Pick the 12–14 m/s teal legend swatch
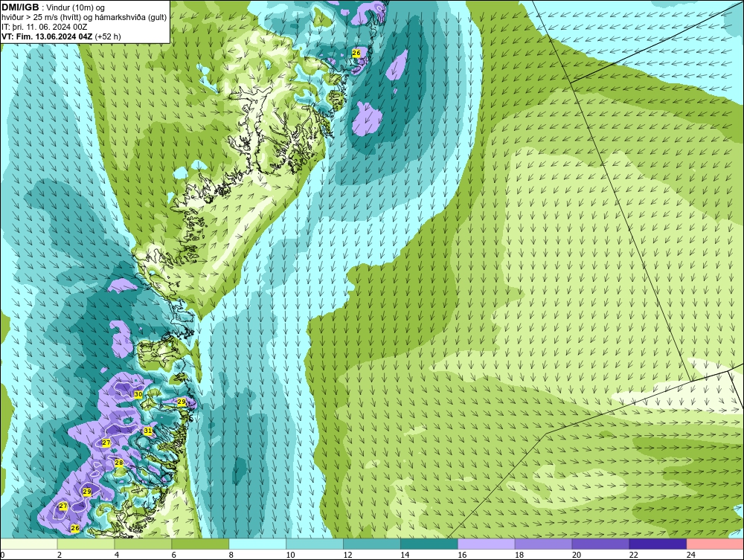 coord(371,544)
